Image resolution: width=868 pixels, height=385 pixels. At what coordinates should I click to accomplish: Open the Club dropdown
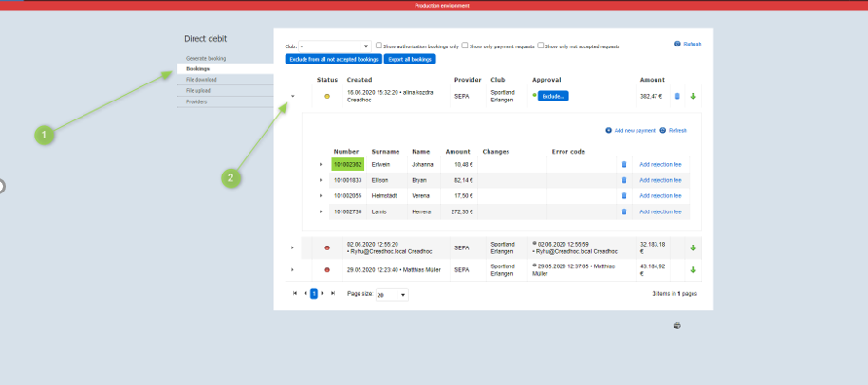click(366, 46)
